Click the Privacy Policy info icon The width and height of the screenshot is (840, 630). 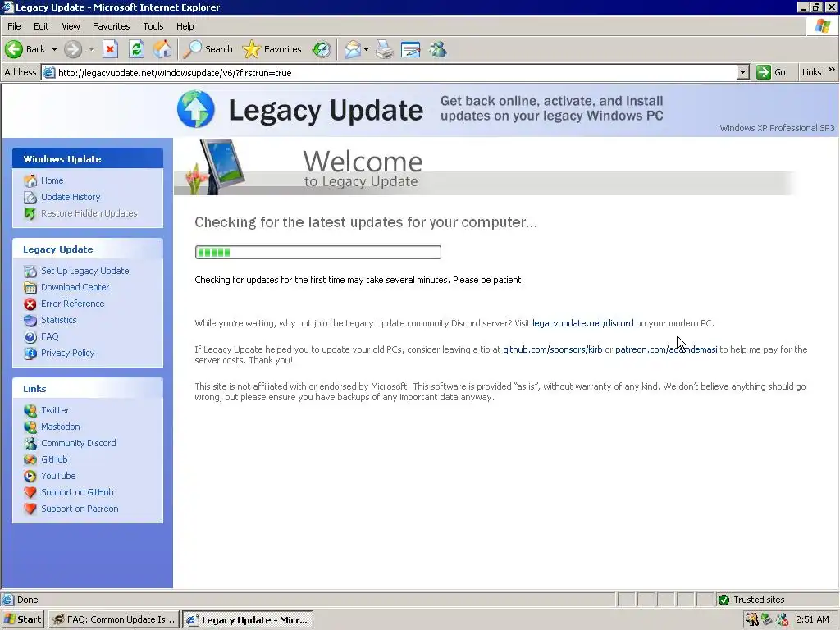click(x=30, y=353)
